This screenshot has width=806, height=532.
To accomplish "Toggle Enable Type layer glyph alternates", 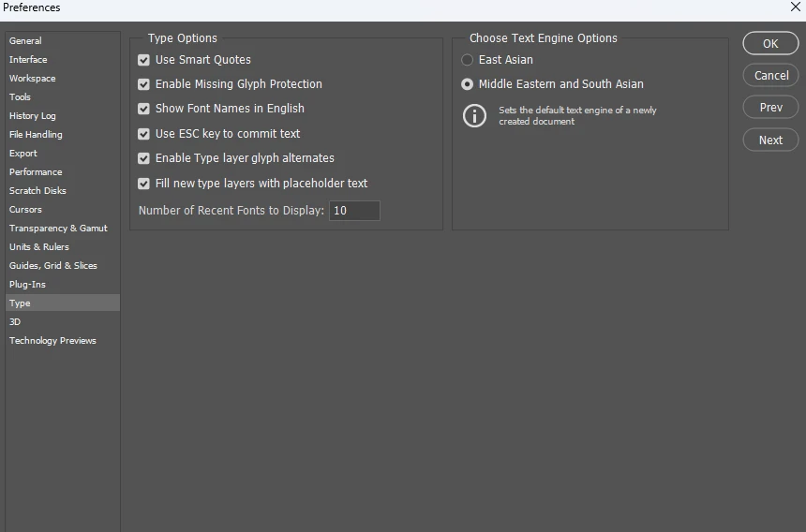I will 143,158.
